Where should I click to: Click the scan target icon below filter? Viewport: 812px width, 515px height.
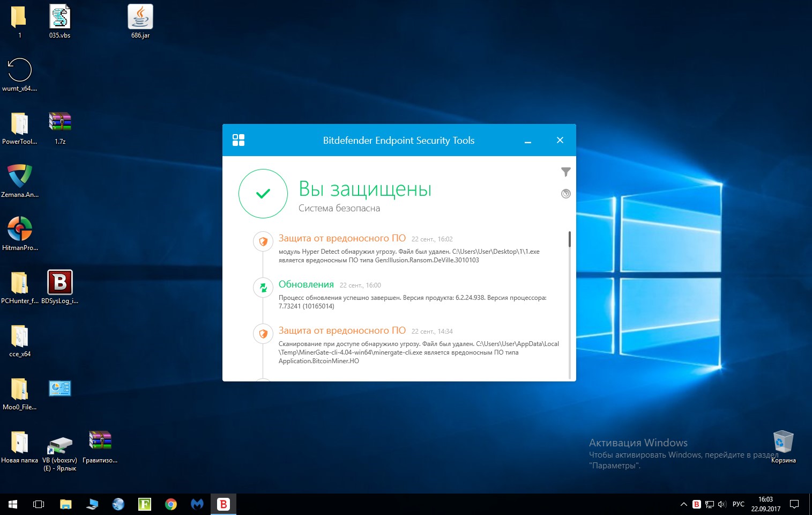565,194
